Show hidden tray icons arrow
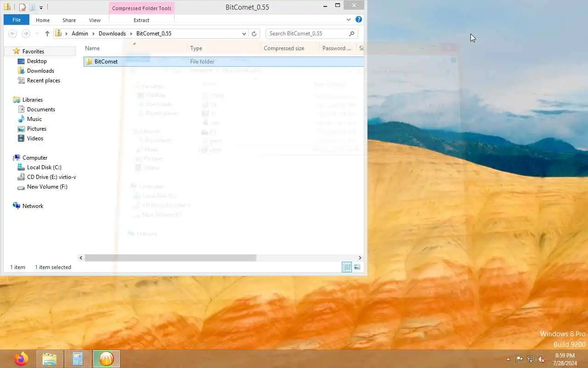The image size is (588, 368). pos(508,359)
